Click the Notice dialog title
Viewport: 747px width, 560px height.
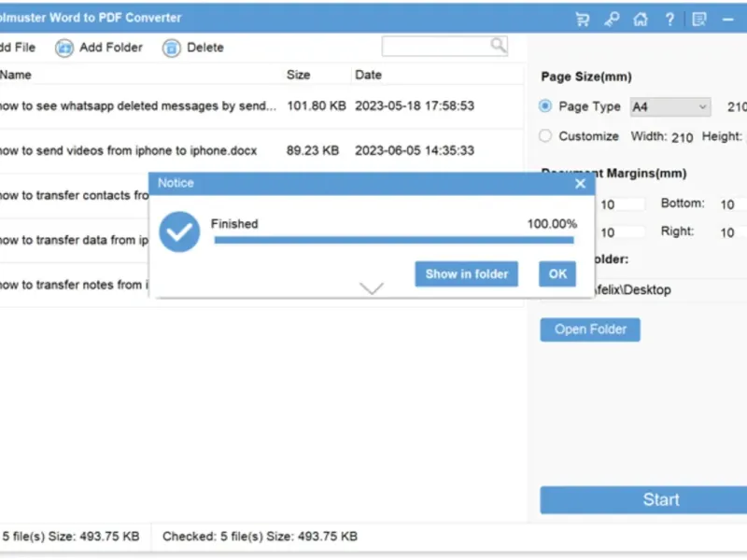click(176, 183)
